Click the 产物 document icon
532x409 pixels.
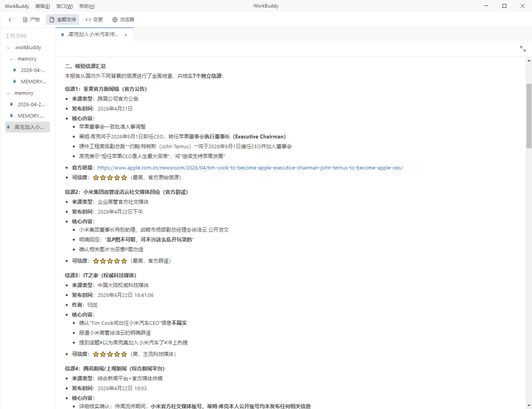25,20
